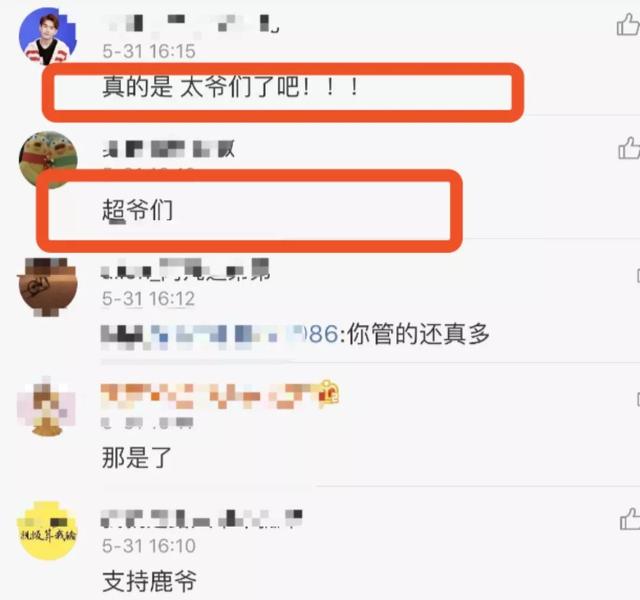Like the "真的是 太爷们了吧" comment
Viewport: 640px width, 600px height.
(628, 24)
